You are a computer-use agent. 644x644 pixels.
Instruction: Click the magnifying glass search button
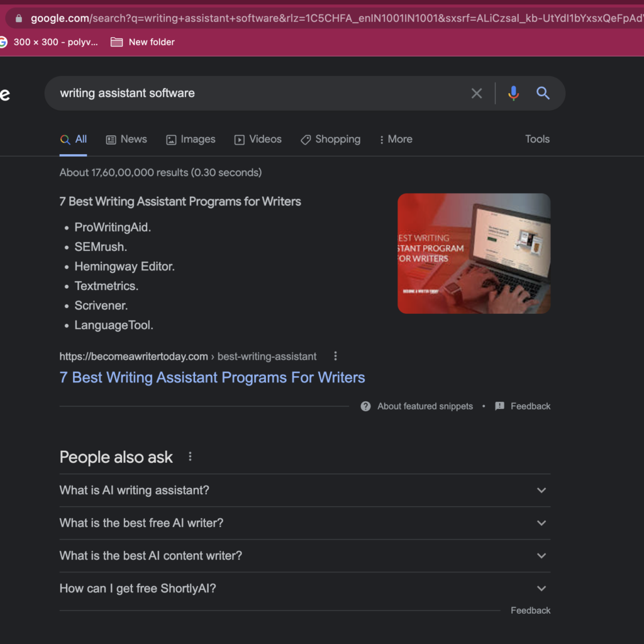click(x=543, y=93)
